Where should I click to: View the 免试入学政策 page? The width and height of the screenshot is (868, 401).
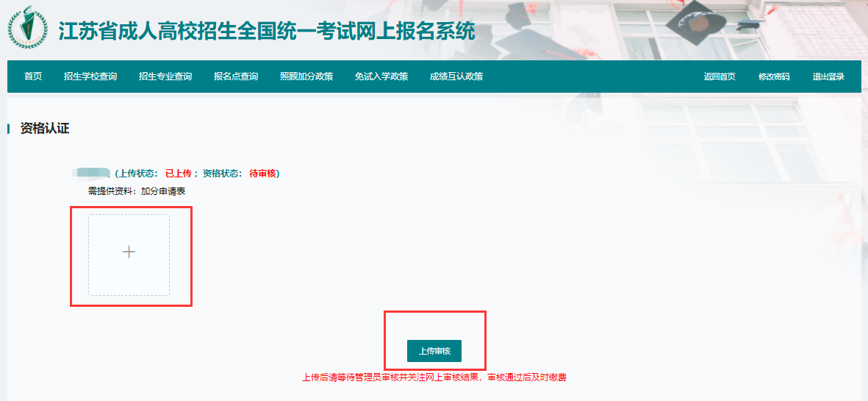tap(381, 77)
